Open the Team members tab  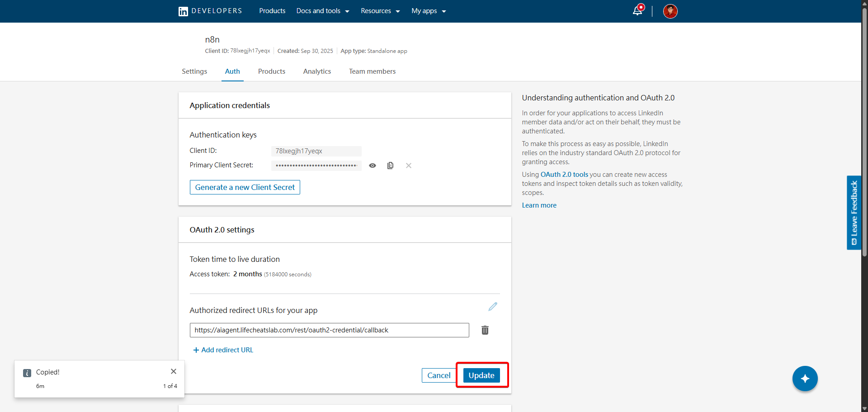point(372,71)
